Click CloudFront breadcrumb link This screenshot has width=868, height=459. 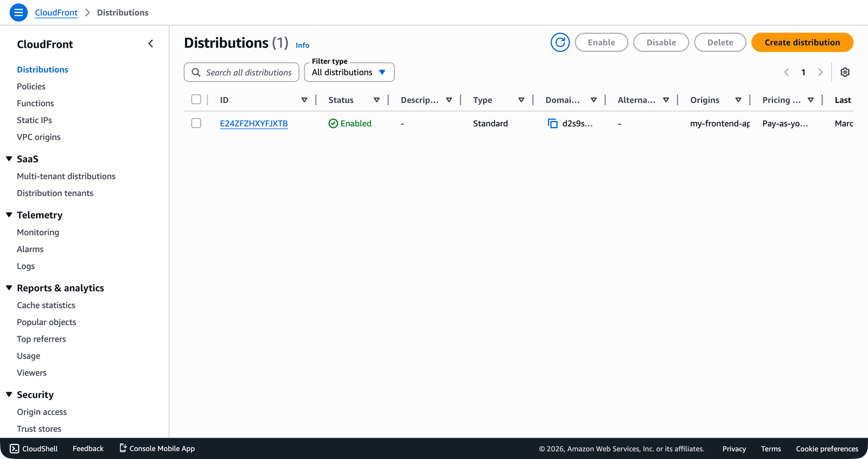tap(56, 12)
